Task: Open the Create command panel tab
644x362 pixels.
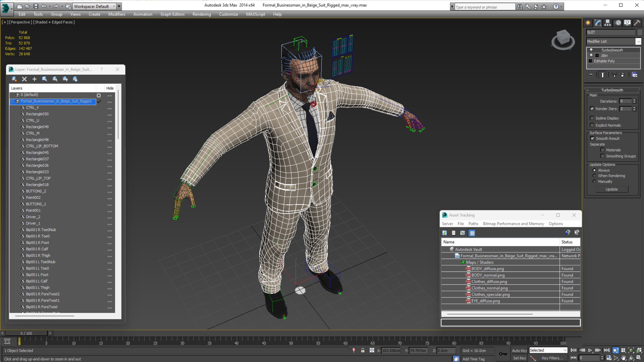Action: pos(588,23)
